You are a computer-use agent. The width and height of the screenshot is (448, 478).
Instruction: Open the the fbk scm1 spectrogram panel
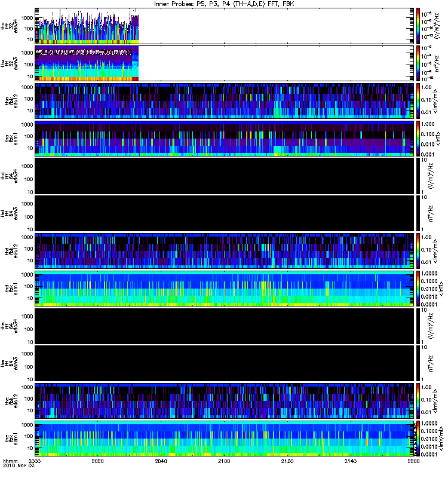(x=224, y=439)
